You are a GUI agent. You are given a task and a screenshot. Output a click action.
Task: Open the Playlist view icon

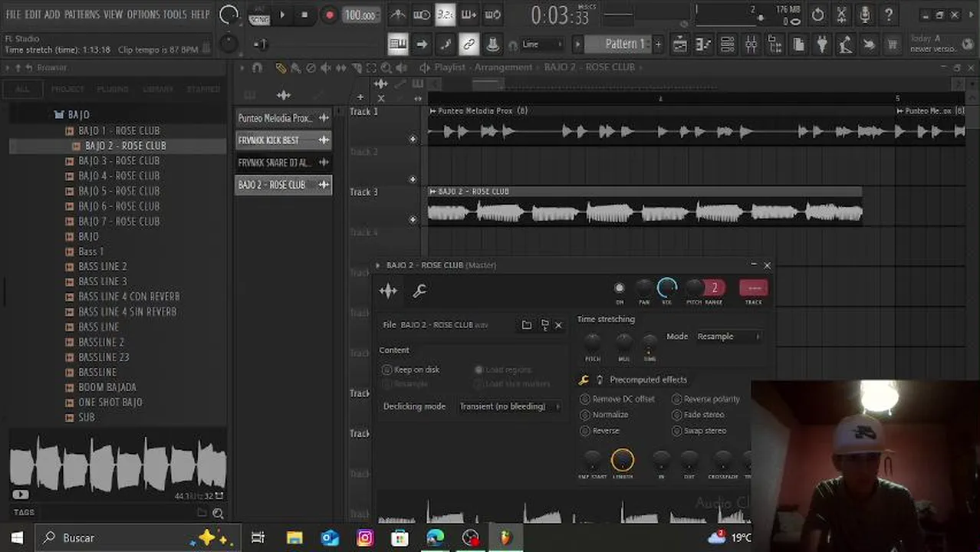pyautogui.click(x=679, y=44)
